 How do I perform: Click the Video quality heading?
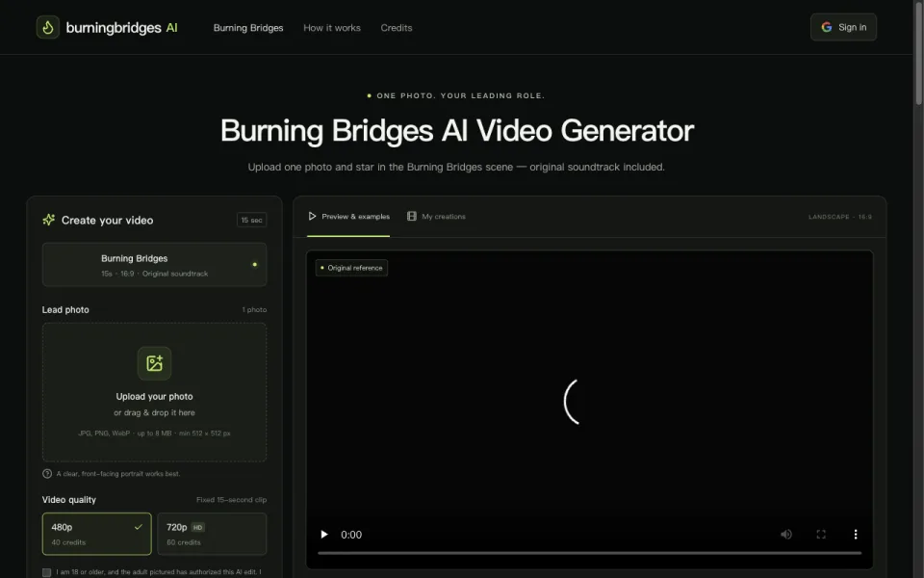(x=69, y=500)
